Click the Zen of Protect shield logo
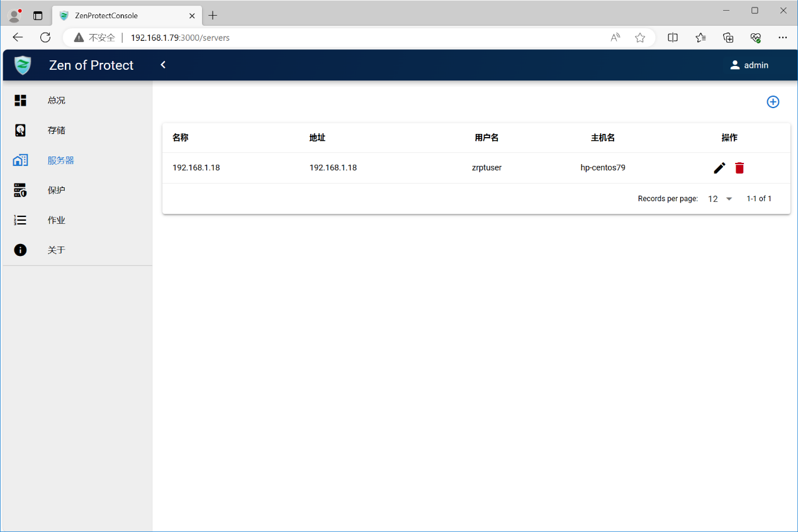 [23, 65]
